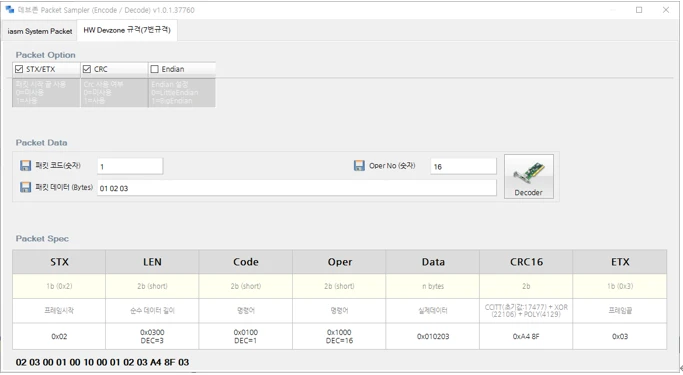The width and height of the screenshot is (683, 375).
Task: Click the Packet Data heading
Action: (x=41, y=142)
